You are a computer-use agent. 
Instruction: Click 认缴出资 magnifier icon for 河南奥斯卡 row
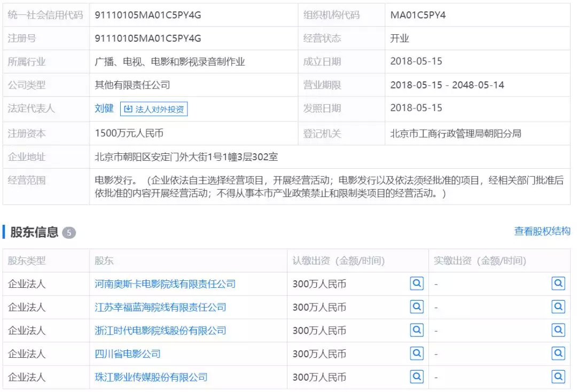click(417, 284)
